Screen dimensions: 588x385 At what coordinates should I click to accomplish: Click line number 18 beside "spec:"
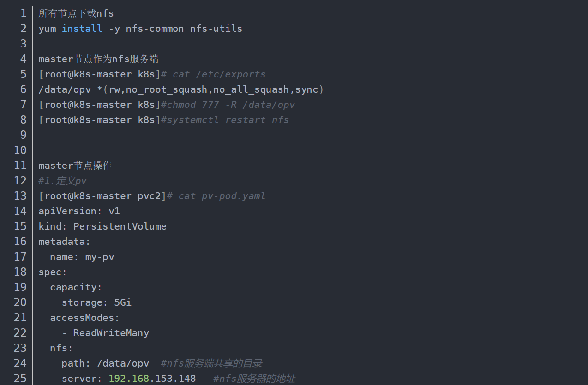pos(20,272)
